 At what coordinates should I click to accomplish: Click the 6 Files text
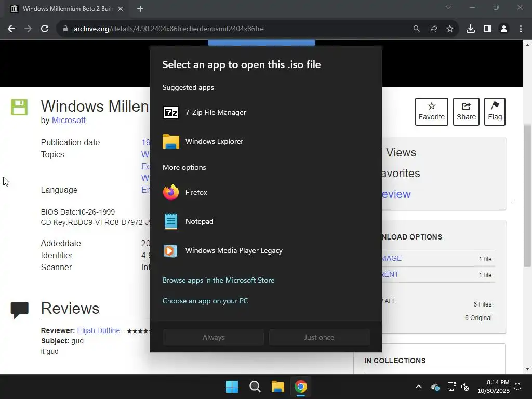483,304
